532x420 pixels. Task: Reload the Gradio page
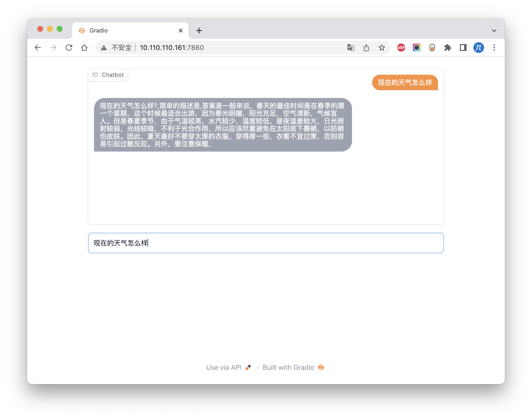(69, 48)
